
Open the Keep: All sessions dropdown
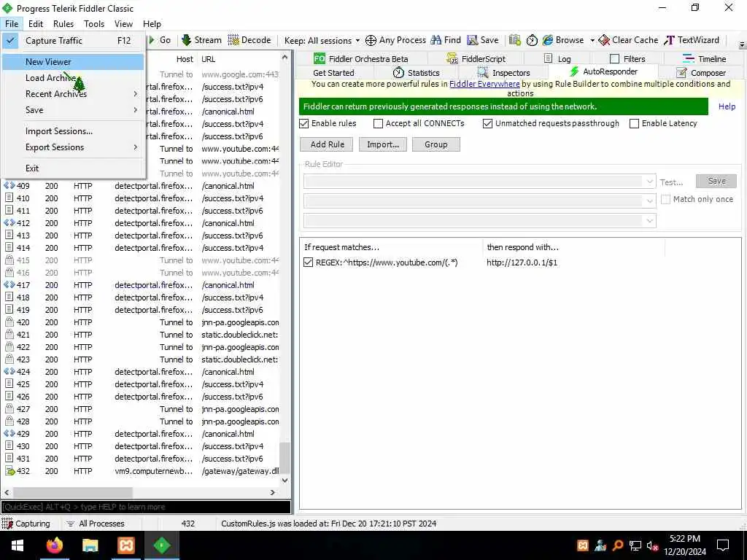tap(322, 41)
